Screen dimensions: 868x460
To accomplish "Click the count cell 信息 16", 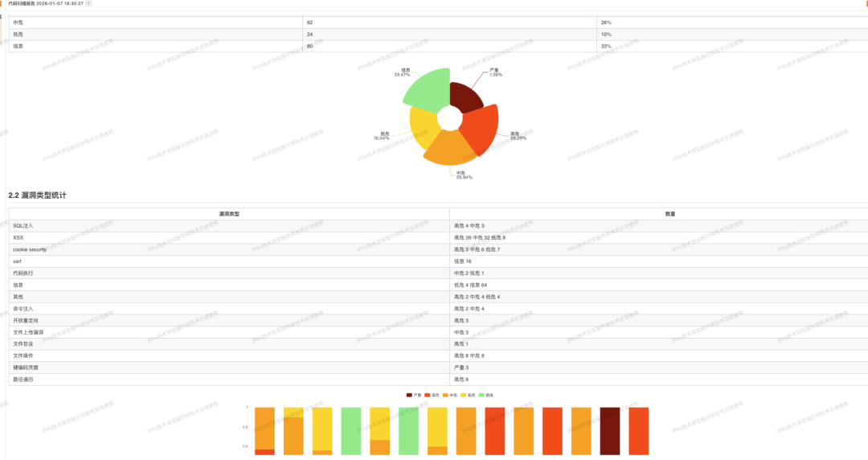I will (659, 261).
